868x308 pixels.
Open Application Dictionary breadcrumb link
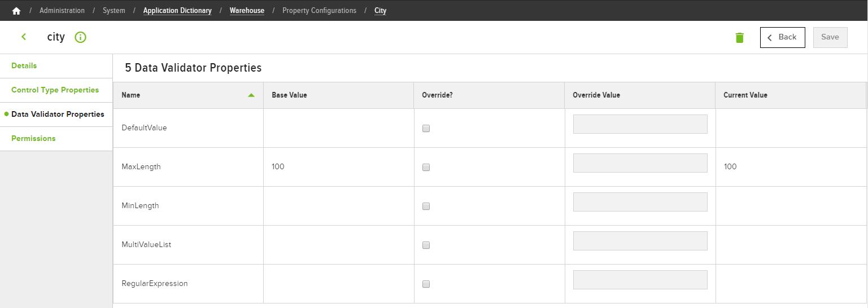(177, 11)
